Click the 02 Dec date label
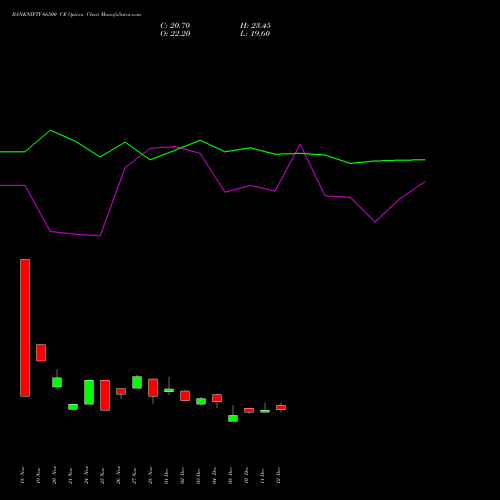The width and height of the screenshot is (500, 500). point(182,475)
